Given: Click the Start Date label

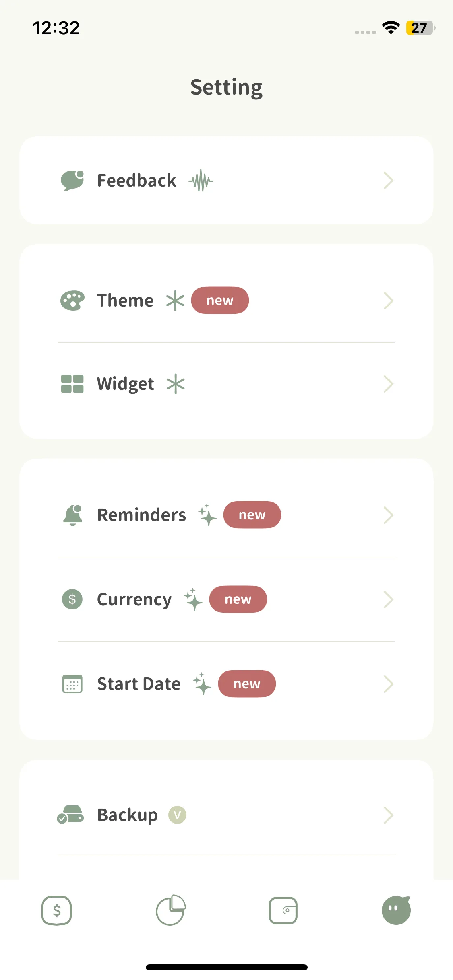Looking at the screenshot, I should pyautogui.click(x=139, y=684).
